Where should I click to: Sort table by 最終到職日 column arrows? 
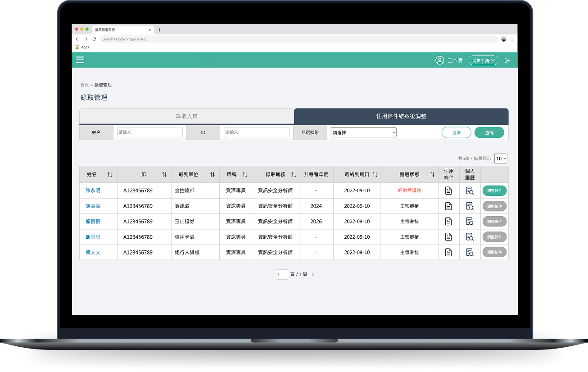[375, 175]
